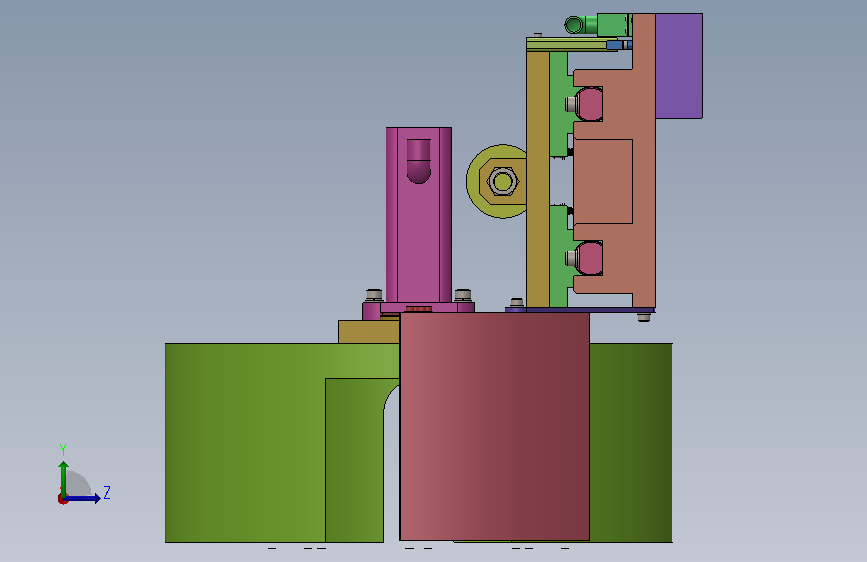Select the small blue part near top fitting
The width and height of the screenshot is (867, 562).
pyautogui.click(x=614, y=45)
